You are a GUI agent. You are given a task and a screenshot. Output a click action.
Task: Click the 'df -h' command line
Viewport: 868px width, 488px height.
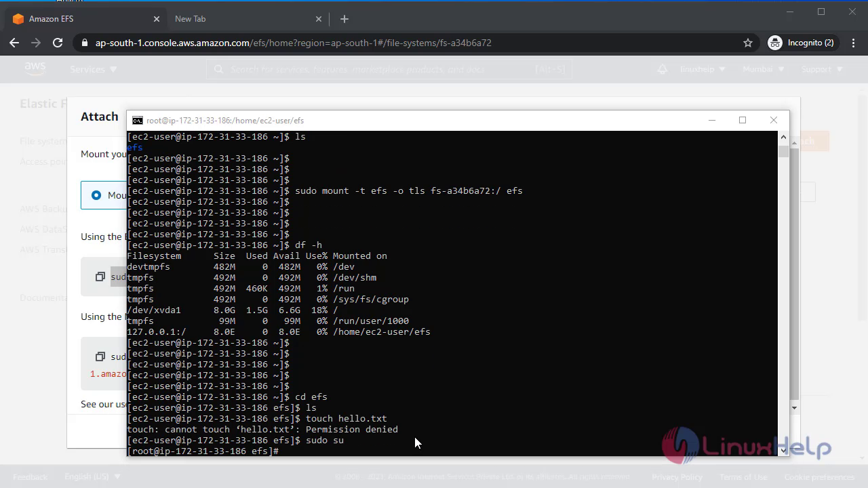(x=224, y=245)
